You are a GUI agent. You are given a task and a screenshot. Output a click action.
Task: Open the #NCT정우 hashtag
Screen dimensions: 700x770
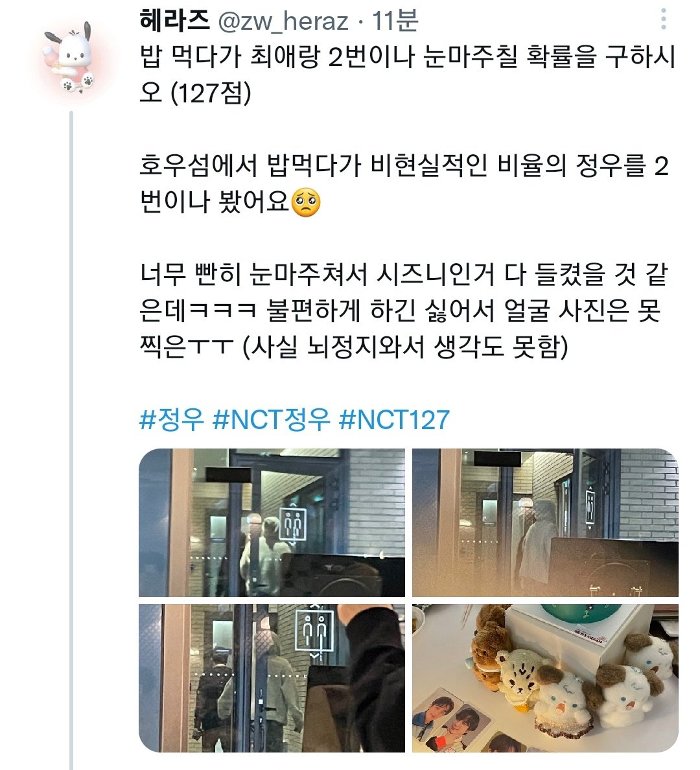point(271,420)
